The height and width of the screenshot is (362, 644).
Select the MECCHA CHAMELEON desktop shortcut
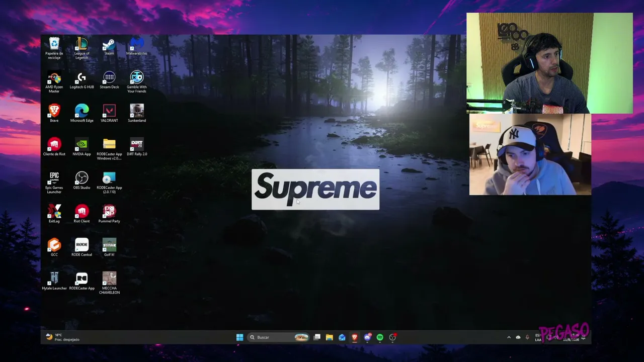point(109,284)
